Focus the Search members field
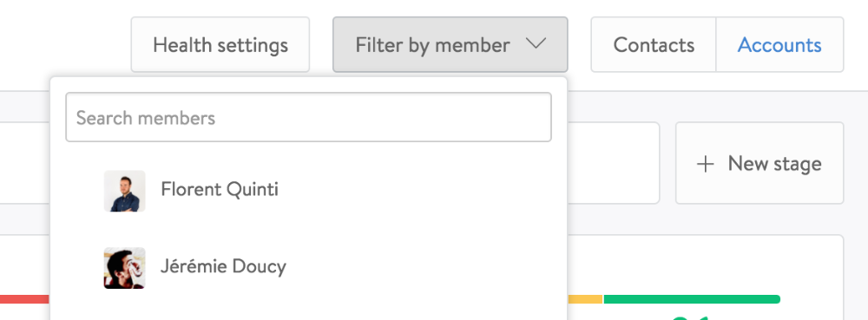The height and width of the screenshot is (320, 868). pos(308,117)
